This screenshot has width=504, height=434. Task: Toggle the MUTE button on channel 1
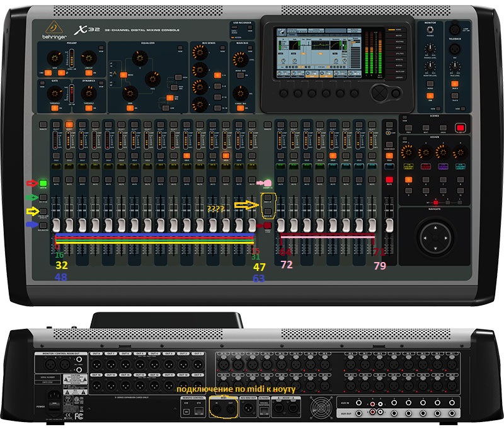pyautogui.click(x=56, y=180)
